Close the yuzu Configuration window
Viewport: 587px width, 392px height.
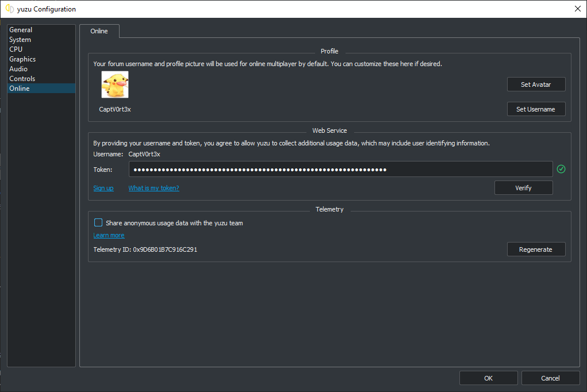click(x=578, y=9)
